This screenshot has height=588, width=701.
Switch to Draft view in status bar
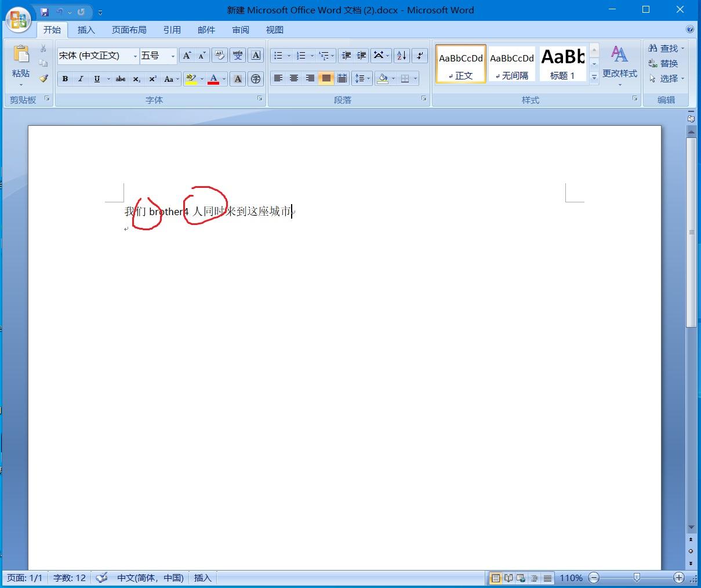click(547, 578)
